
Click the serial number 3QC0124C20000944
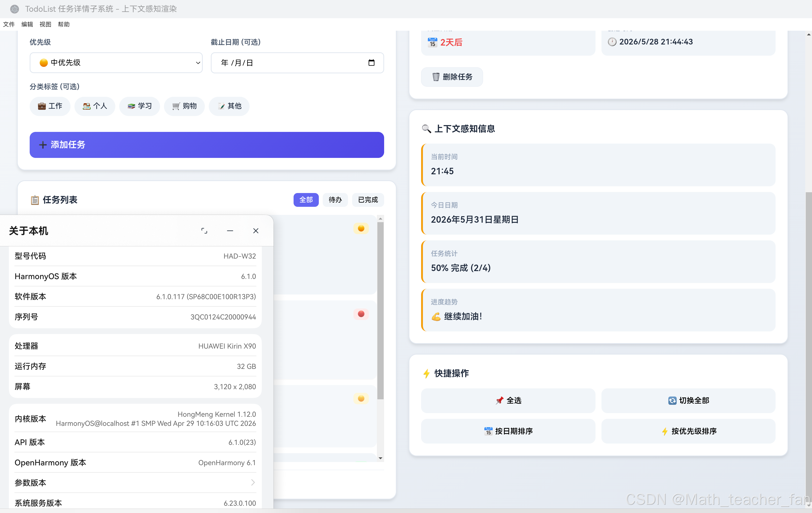[223, 317]
